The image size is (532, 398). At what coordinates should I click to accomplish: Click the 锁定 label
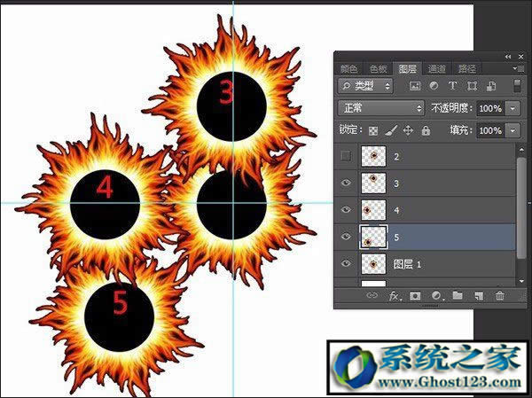tap(350, 130)
